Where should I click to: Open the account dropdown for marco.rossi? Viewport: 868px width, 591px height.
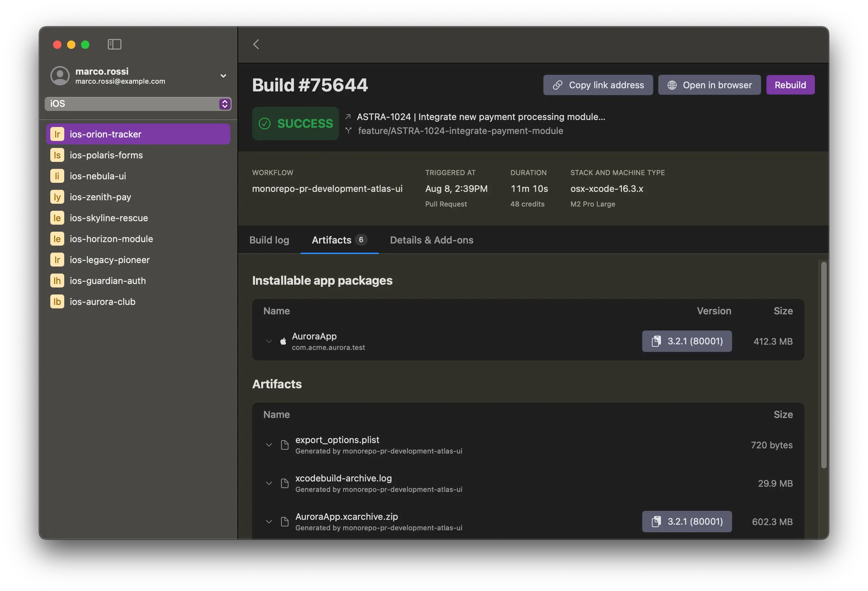(223, 76)
